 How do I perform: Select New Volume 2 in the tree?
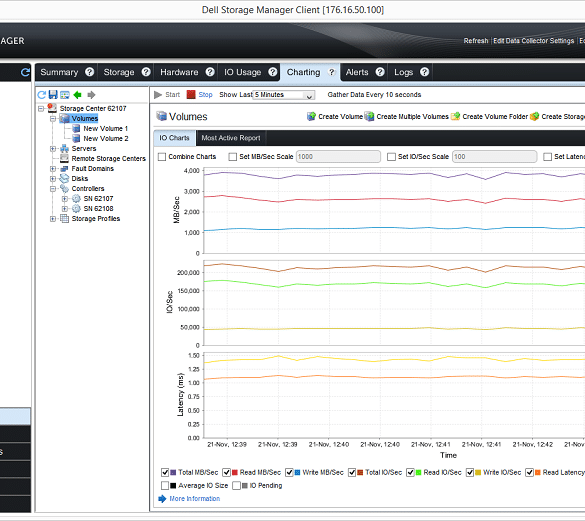(x=106, y=138)
